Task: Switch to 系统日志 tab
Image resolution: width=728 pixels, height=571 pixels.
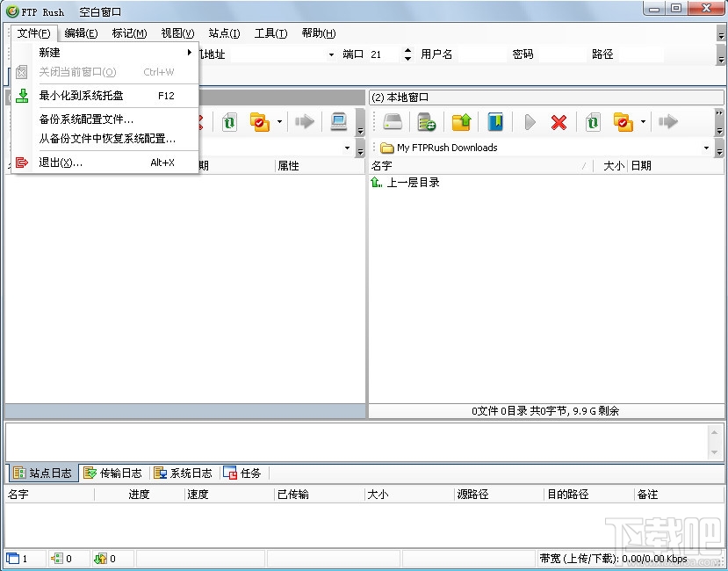Action: [183, 473]
